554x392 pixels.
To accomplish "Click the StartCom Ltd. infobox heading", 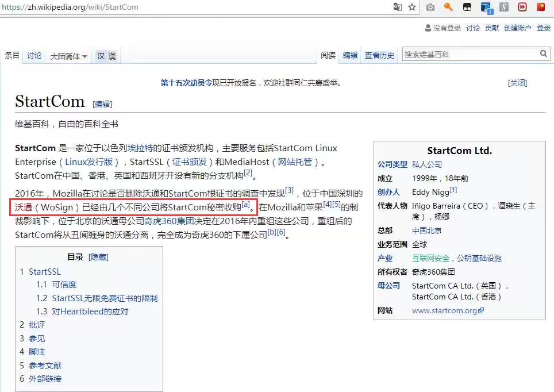I will (459, 151).
